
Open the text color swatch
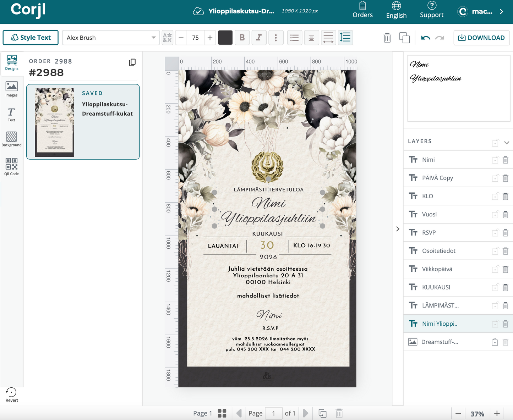[225, 37]
